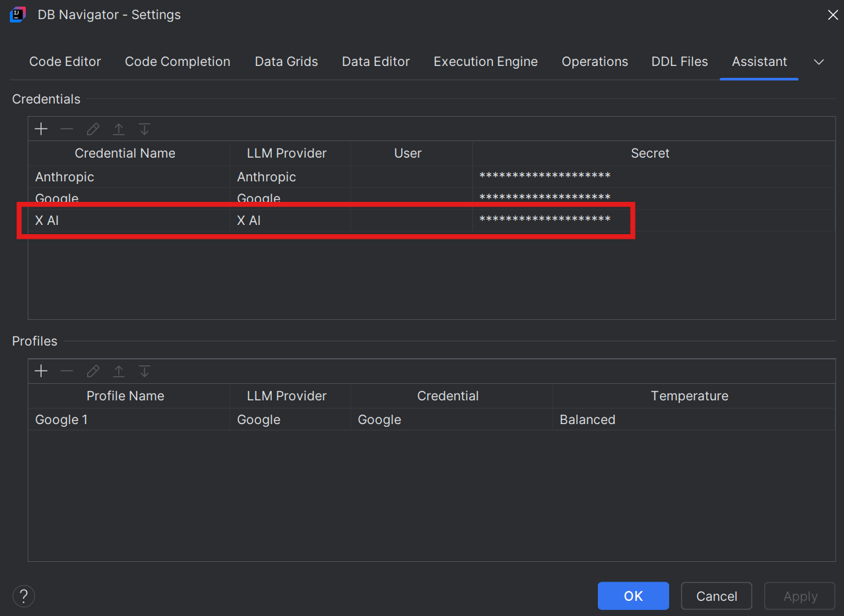Open the Data Editor tab
The height and width of the screenshot is (616, 844).
pyautogui.click(x=375, y=62)
